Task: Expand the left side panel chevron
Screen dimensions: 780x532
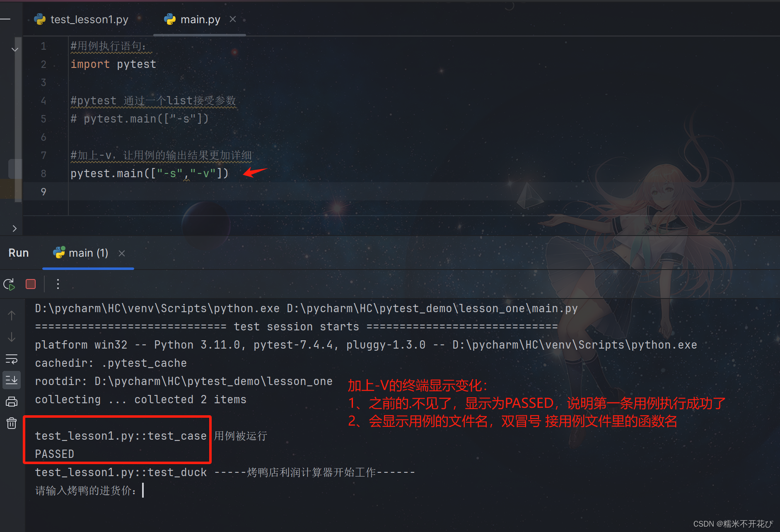Action: pyautogui.click(x=14, y=229)
